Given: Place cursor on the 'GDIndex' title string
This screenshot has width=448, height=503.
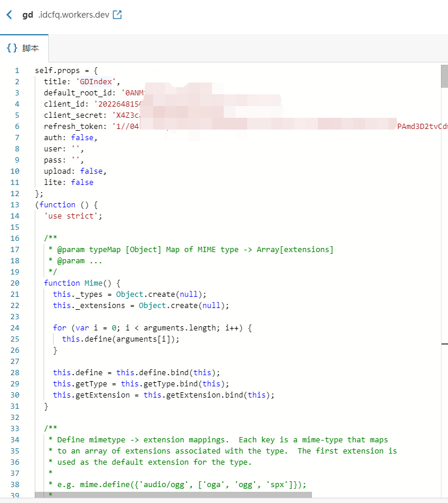Looking at the screenshot, I should 97,81.
